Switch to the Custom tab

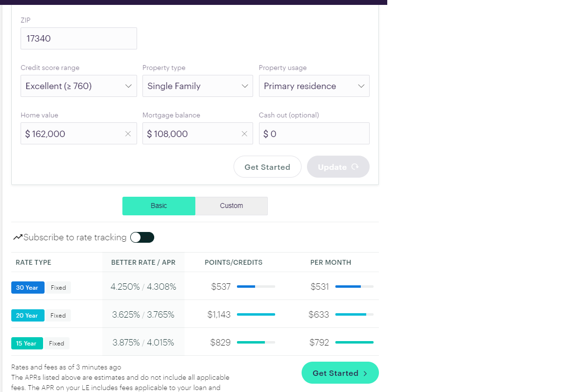tap(231, 206)
